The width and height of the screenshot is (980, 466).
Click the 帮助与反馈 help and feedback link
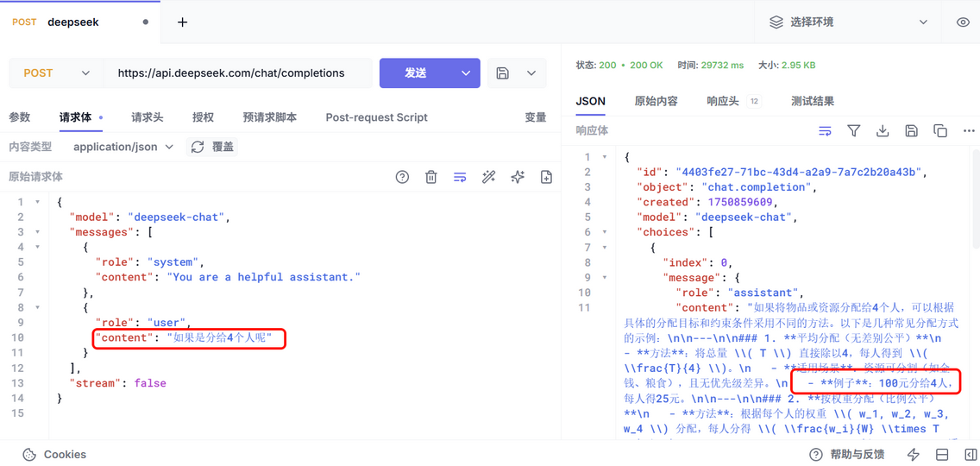coord(847,454)
